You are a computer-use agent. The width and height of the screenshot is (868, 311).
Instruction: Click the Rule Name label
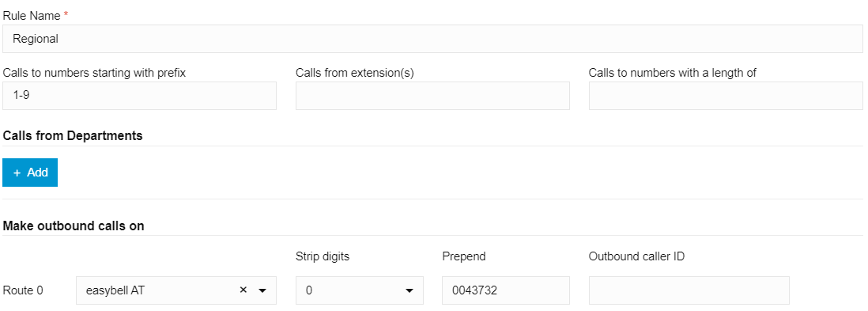coord(32,16)
